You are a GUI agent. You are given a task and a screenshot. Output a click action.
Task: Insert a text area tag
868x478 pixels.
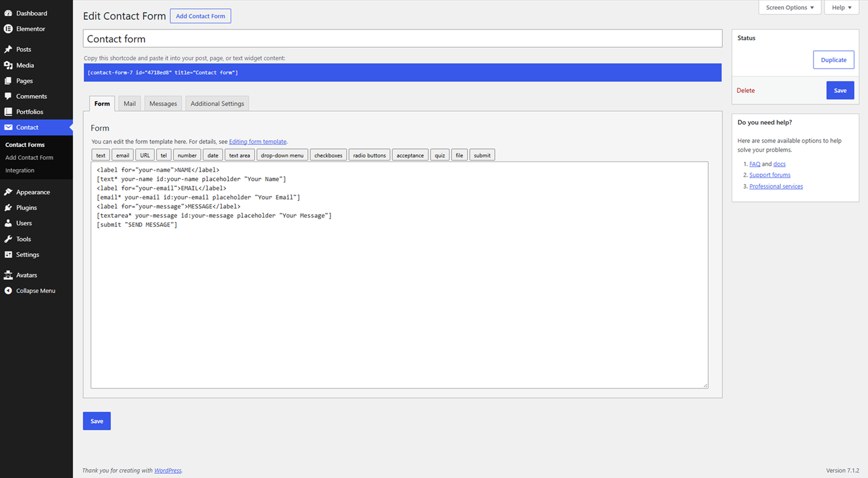(x=239, y=155)
